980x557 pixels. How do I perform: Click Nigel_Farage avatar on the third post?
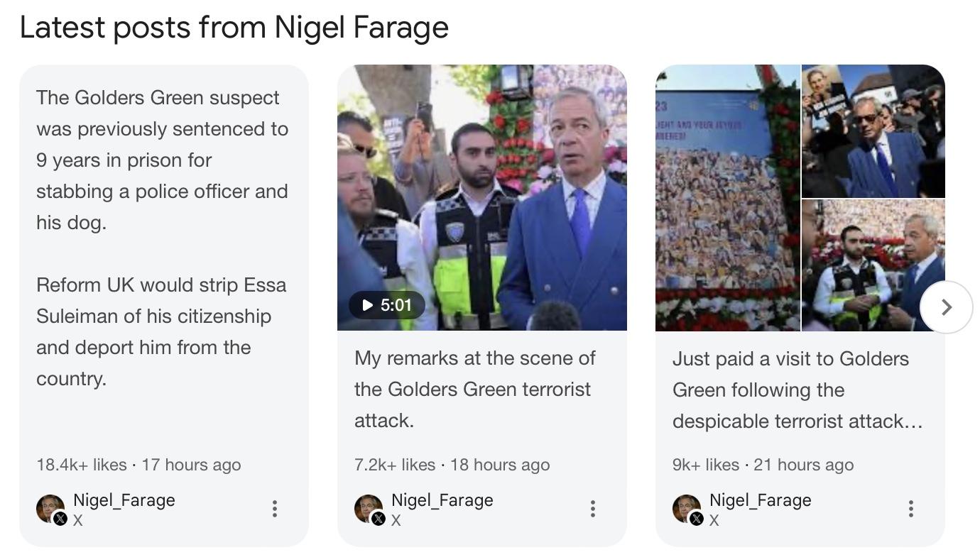coord(687,509)
